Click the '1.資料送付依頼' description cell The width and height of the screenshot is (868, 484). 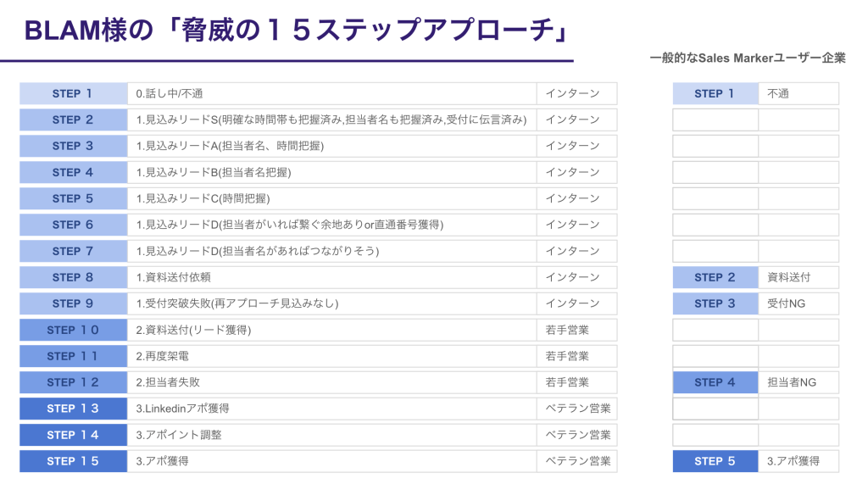331,277
